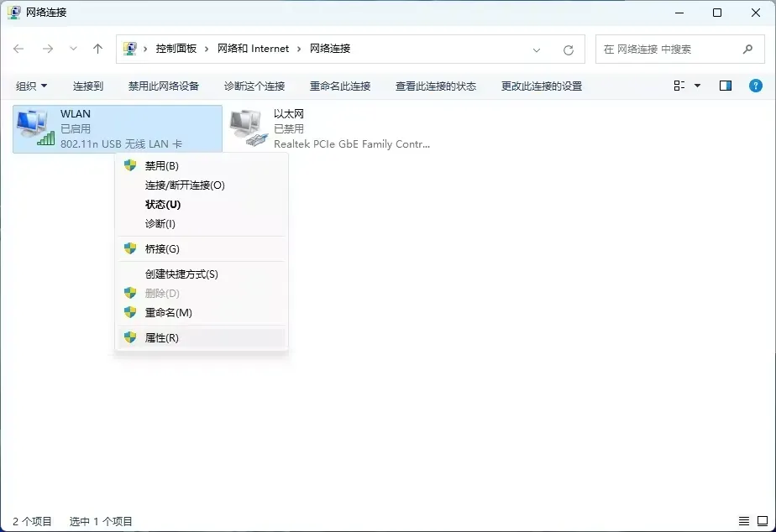
Task: Choose 属性(R) in the context menu
Action: (x=202, y=337)
